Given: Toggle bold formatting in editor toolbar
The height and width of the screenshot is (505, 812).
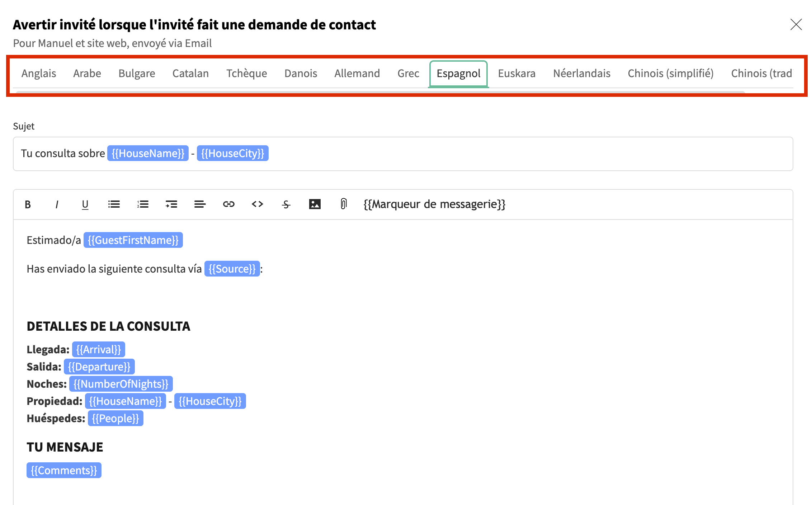Looking at the screenshot, I should pyautogui.click(x=28, y=204).
